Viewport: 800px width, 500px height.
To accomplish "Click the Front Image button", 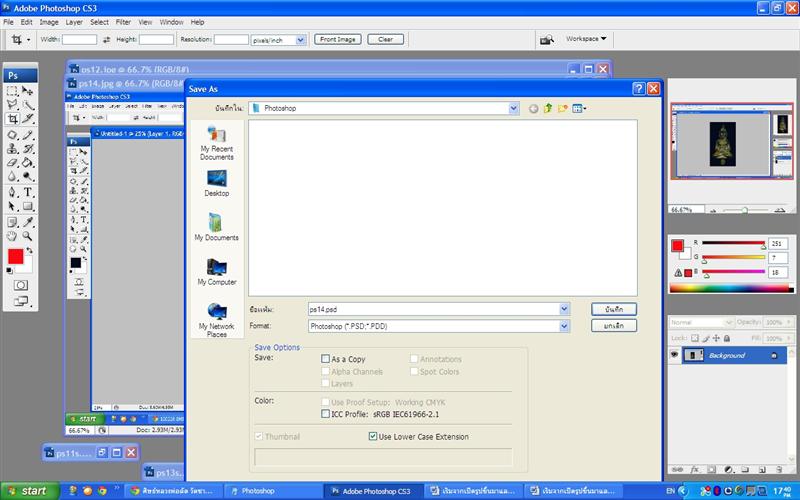I will [x=337, y=39].
